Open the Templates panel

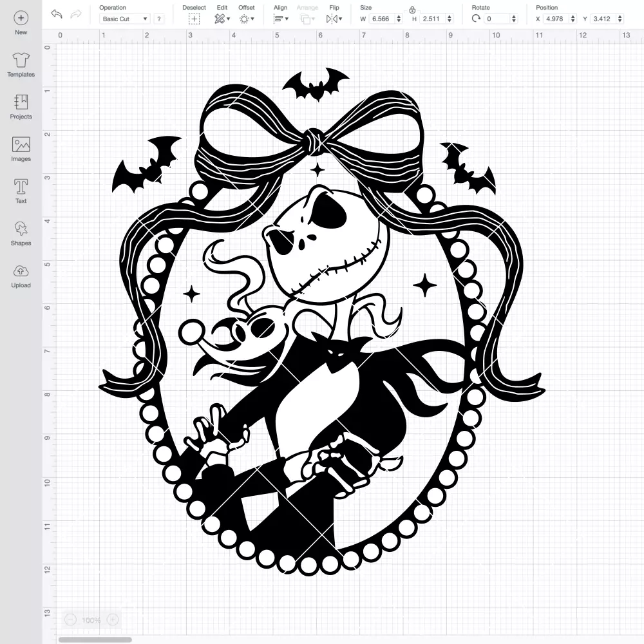pyautogui.click(x=21, y=65)
